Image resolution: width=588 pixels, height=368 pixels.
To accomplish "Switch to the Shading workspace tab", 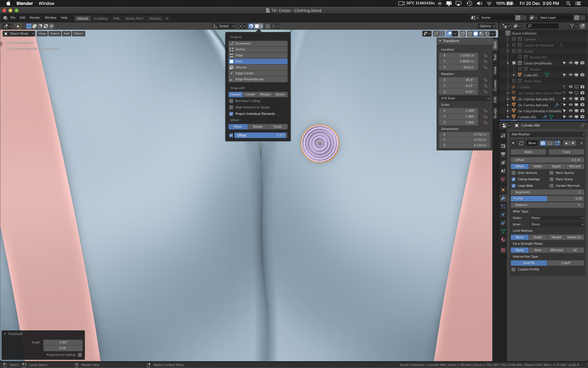I will click(155, 19).
